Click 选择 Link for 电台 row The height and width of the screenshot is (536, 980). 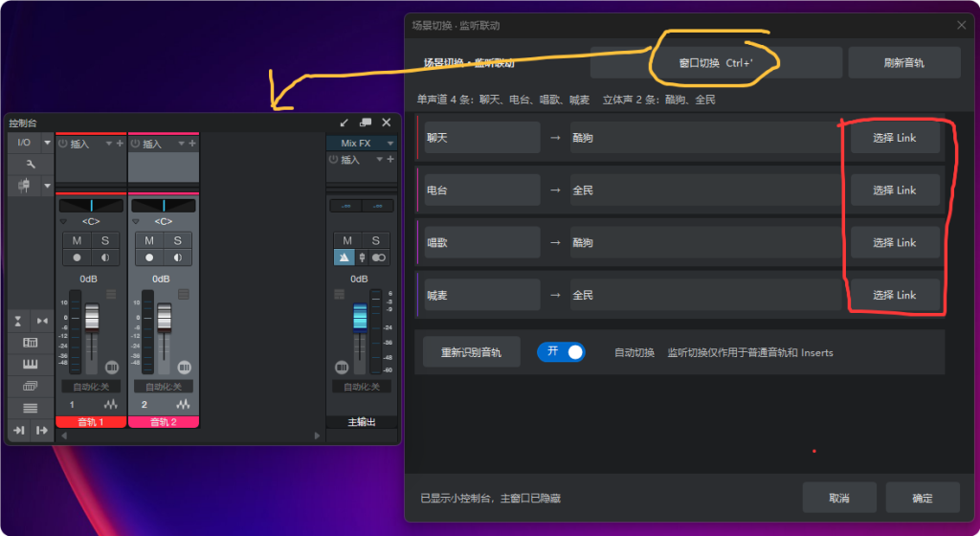click(x=895, y=190)
